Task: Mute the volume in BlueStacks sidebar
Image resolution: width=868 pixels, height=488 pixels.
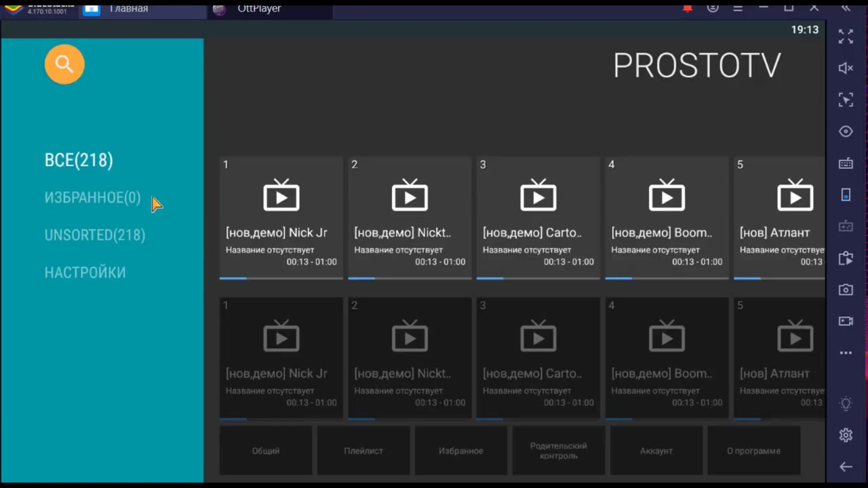Action: (x=846, y=68)
